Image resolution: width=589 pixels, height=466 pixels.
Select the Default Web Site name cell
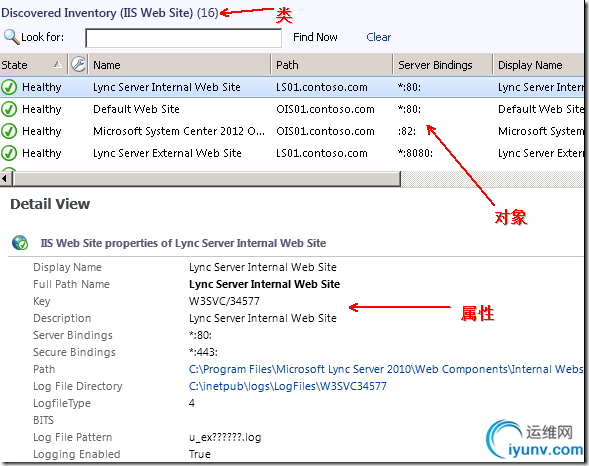136,109
